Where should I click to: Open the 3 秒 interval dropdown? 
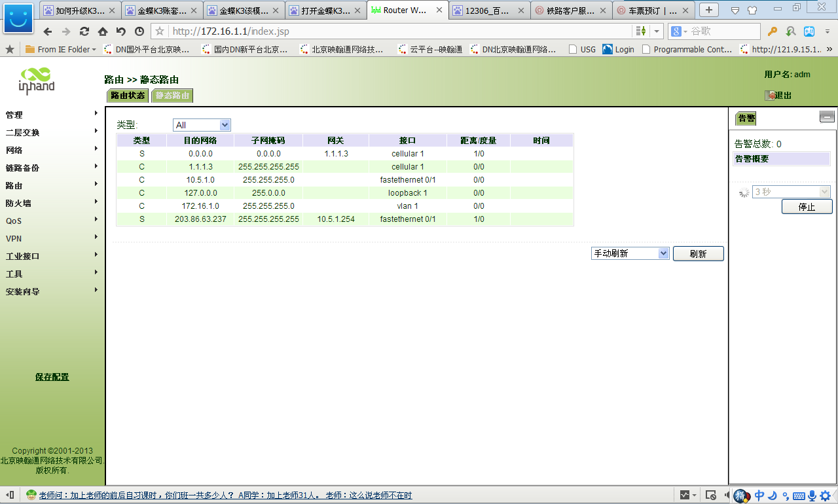pyautogui.click(x=791, y=192)
